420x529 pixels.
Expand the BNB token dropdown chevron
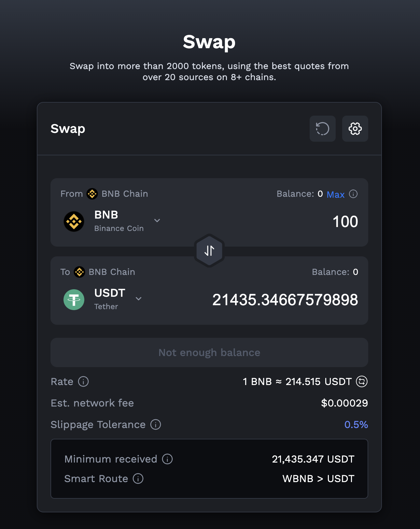[x=157, y=221]
